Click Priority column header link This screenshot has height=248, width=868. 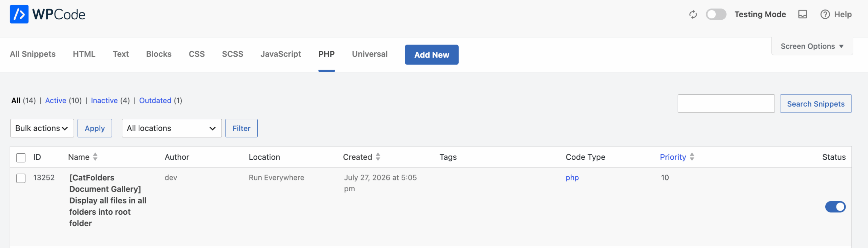(673, 157)
